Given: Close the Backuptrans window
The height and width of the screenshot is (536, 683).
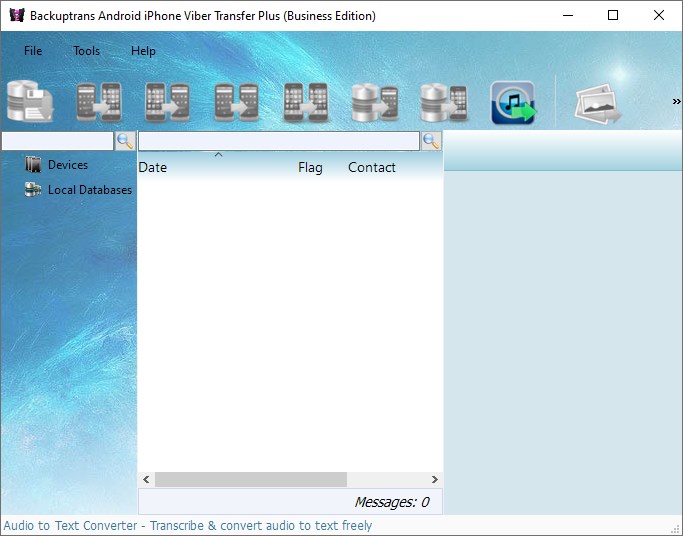Looking at the screenshot, I should [x=659, y=15].
